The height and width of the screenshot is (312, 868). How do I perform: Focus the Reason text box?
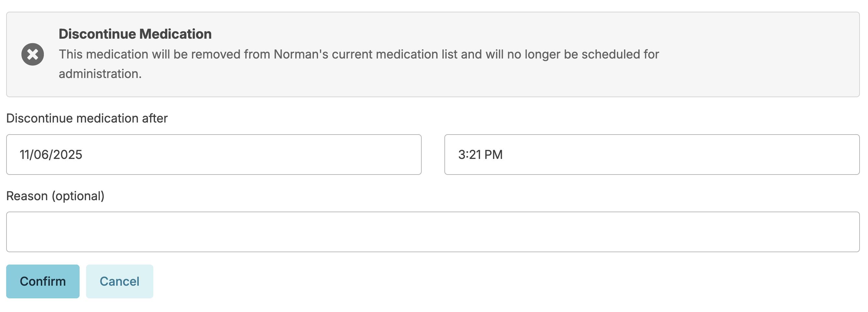click(433, 232)
